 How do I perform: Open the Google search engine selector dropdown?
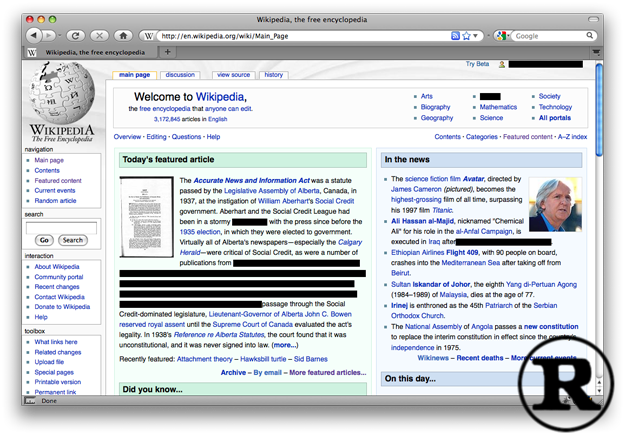[501, 35]
